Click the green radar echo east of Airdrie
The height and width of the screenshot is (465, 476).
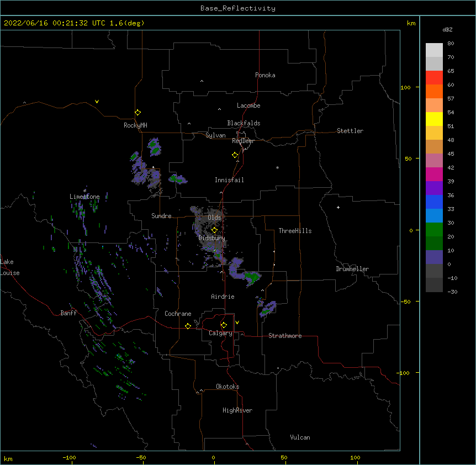coord(252,277)
